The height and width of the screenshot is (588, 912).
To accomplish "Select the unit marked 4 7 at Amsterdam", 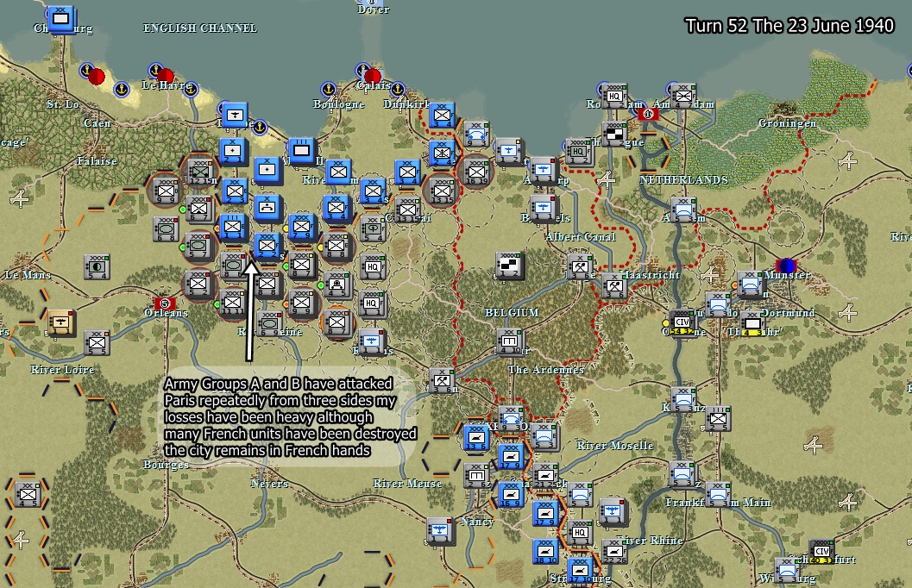I will pos(683,97).
